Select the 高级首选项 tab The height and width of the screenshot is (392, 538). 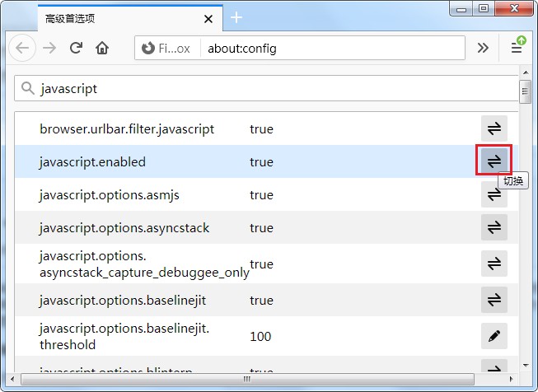[115, 17]
